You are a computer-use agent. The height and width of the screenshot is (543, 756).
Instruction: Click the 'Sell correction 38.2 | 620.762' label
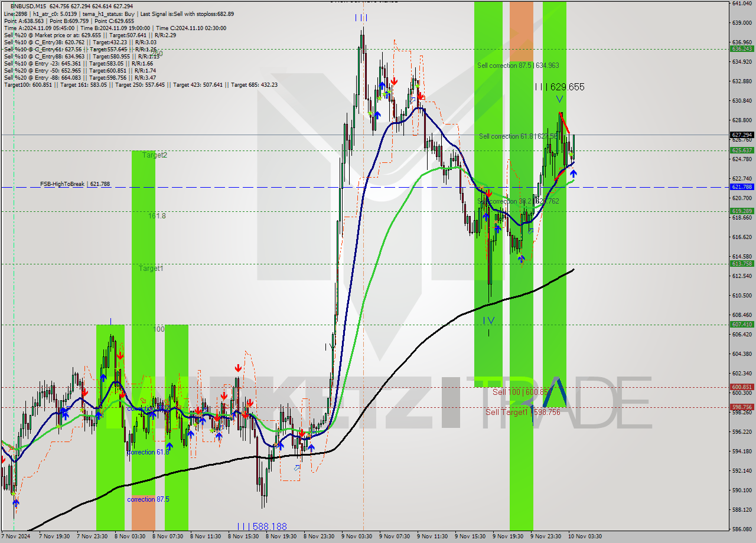click(x=518, y=201)
